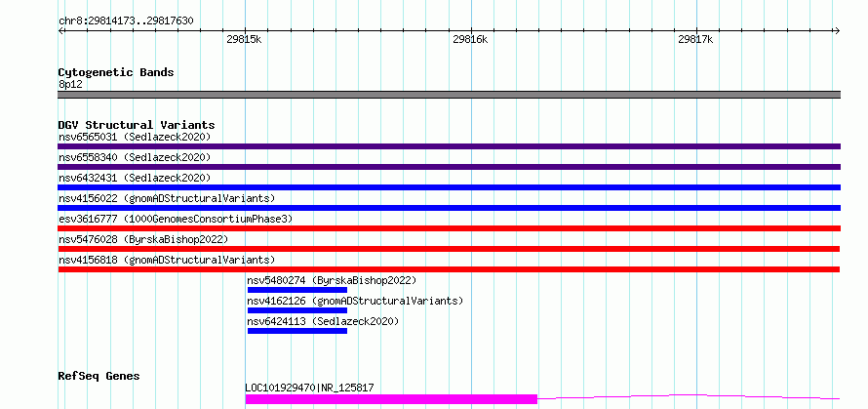
Task: Click the nsv6424113 (Sedlazeck2020) label
Action: [x=323, y=321]
